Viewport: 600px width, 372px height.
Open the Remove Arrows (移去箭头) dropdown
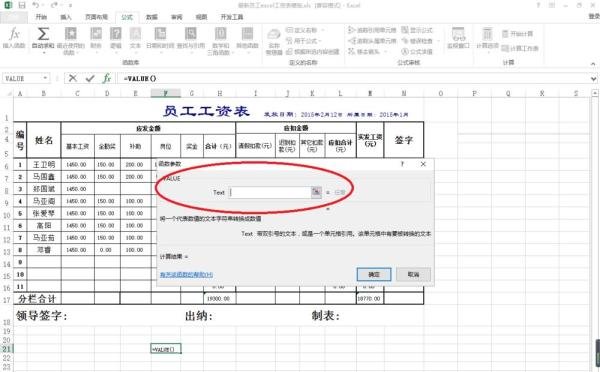click(367, 51)
